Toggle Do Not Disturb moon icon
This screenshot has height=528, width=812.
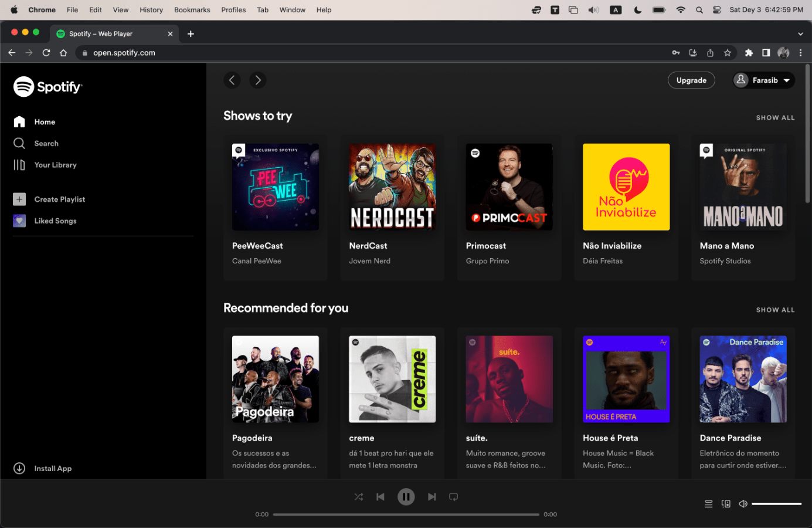(x=638, y=10)
